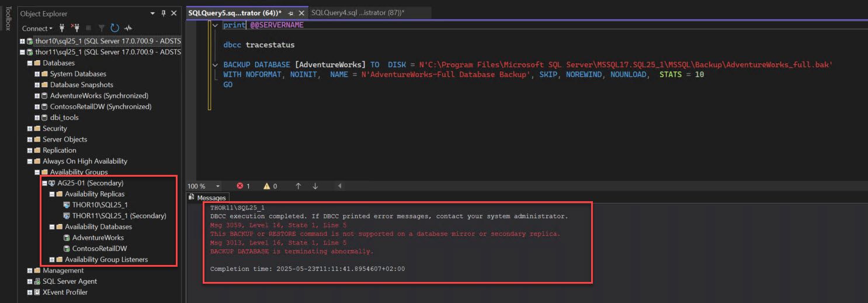868x303 pixels.
Task: Expand the Server Objects folder
Action: click(x=29, y=139)
